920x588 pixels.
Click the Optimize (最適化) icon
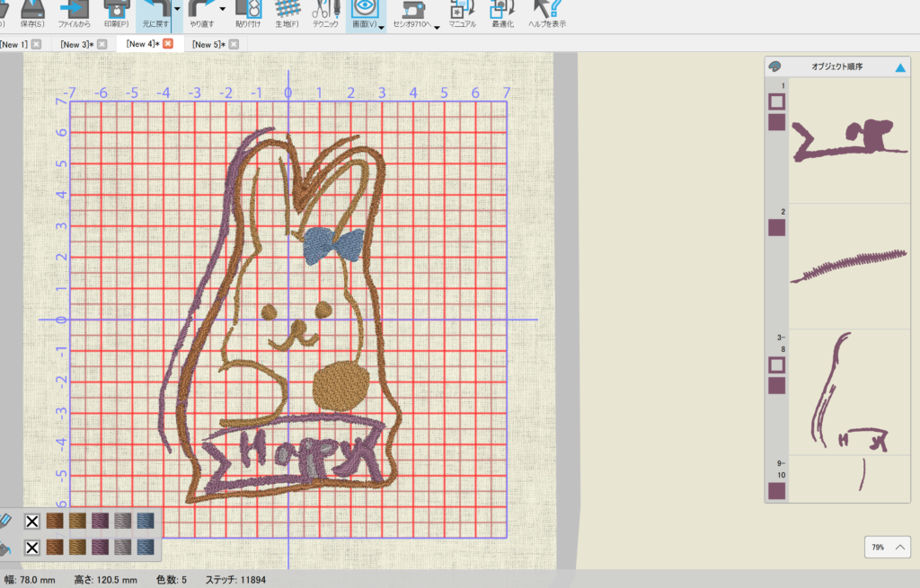[x=501, y=10]
